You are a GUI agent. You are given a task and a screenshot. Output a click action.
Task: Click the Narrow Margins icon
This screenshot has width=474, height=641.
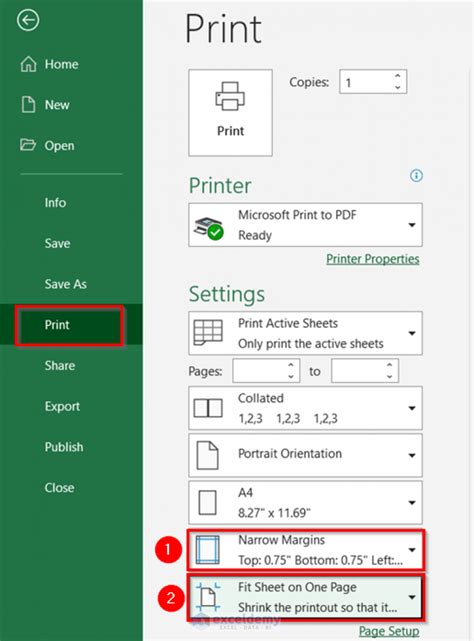point(208,550)
